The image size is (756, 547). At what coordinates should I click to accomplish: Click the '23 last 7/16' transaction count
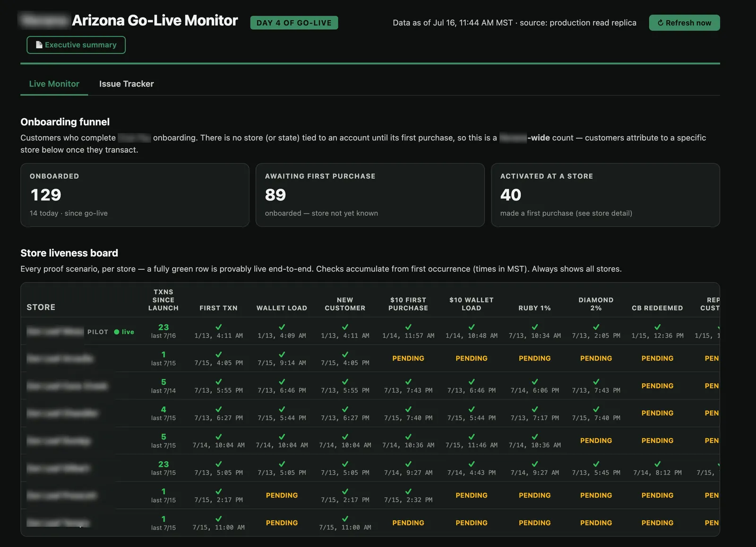[x=163, y=331]
